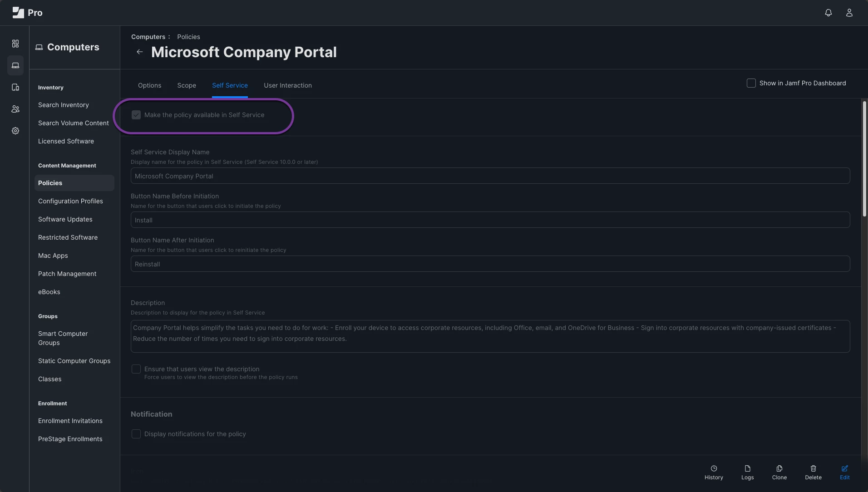
Task: Open the User Interaction tab
Action: click(288, 85)
